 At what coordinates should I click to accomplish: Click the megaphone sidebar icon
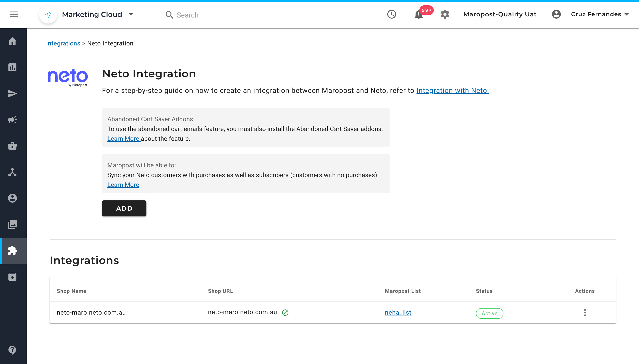[x=12, y=120]
